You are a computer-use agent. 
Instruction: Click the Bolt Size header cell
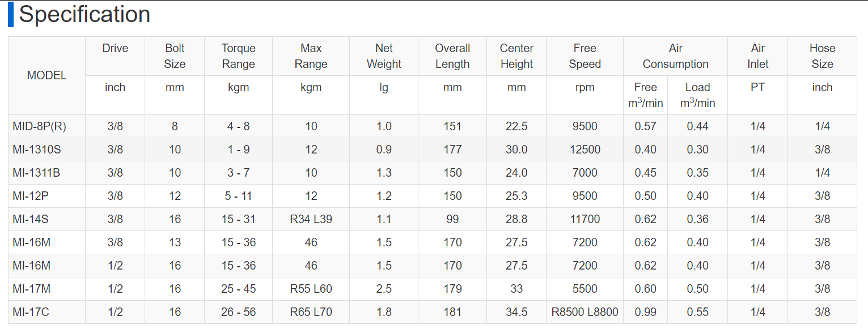(175, 56)
